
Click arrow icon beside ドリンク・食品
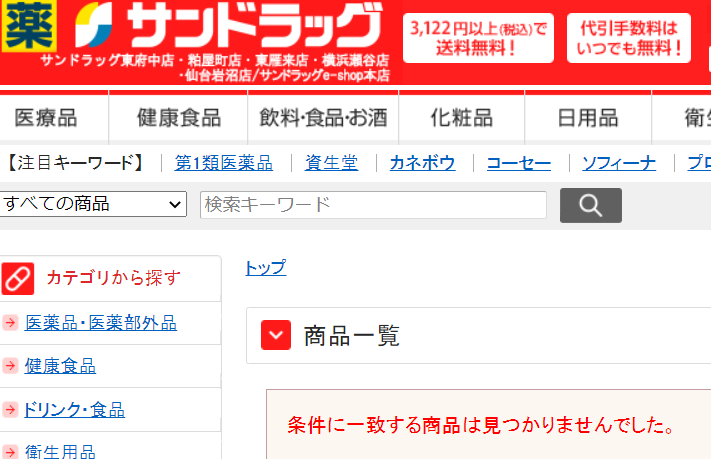click(10, 409)
